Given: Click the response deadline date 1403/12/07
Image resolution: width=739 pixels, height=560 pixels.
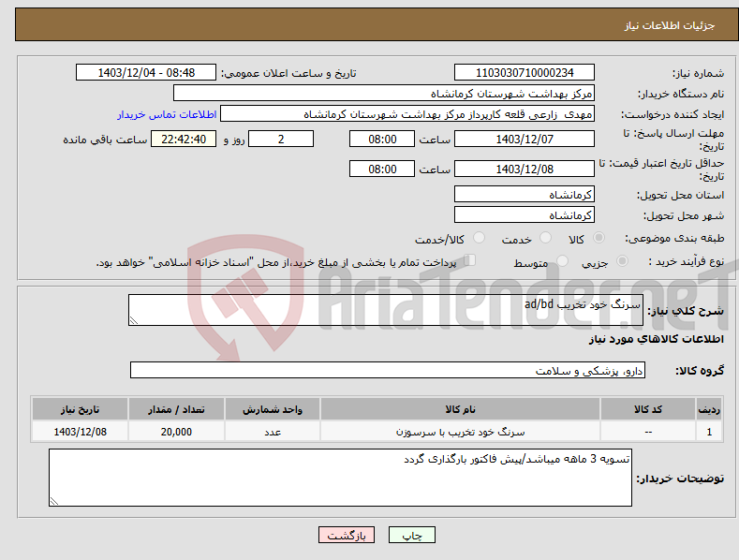Looking at the screenshot, I should click(x=525, y=139).
